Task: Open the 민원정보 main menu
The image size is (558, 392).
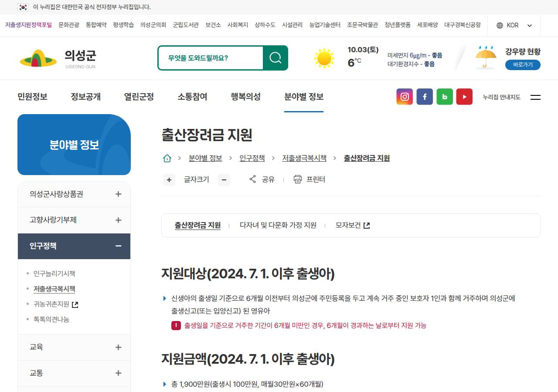Action: (32, 97)
